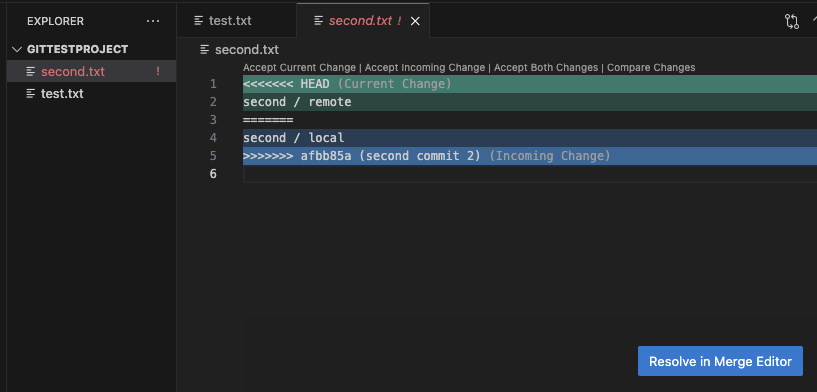Place cursor on empty line 6
Viewport: 817px width, 392px height.
[530, 174]
